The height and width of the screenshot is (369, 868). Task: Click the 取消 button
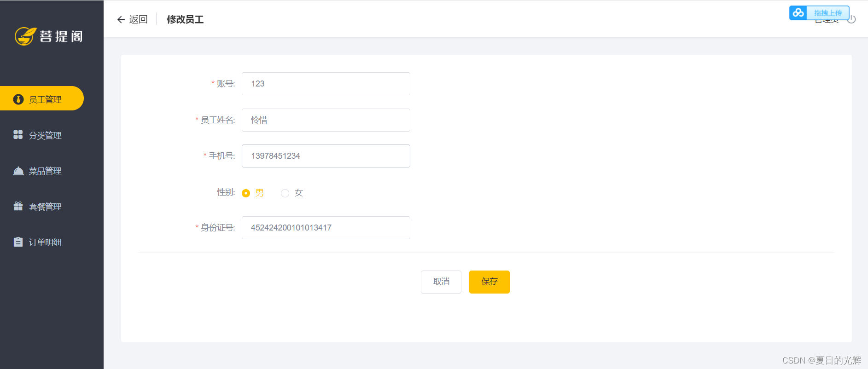441,282
